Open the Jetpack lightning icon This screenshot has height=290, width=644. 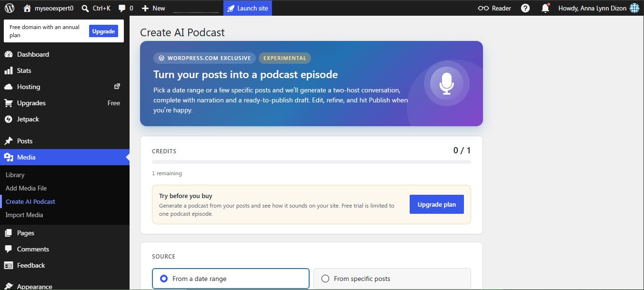click(9, 119)
